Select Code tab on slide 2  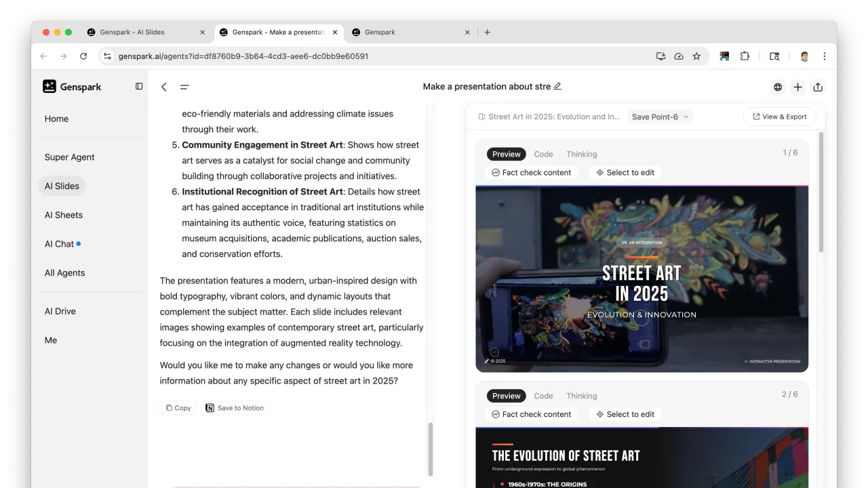(x=543, y=396)
